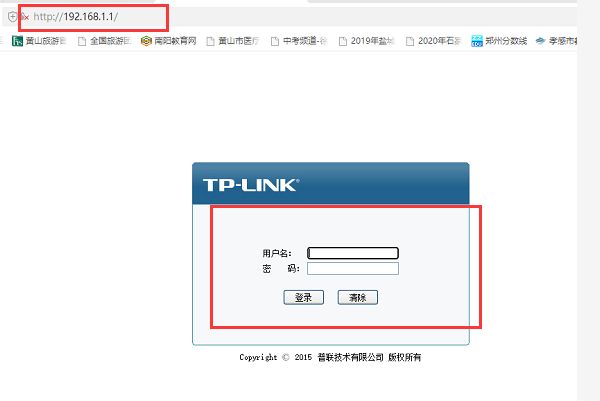
Task: Open the 孝感市 bookmark at the bar's end
Action: point(557,41)
